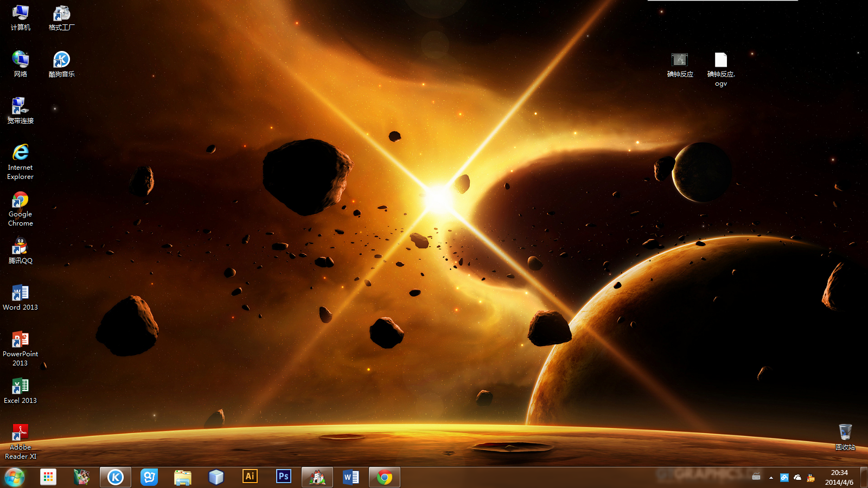
Task: Open the touch keyboard tray icon
Action: (x=756, y=477)
